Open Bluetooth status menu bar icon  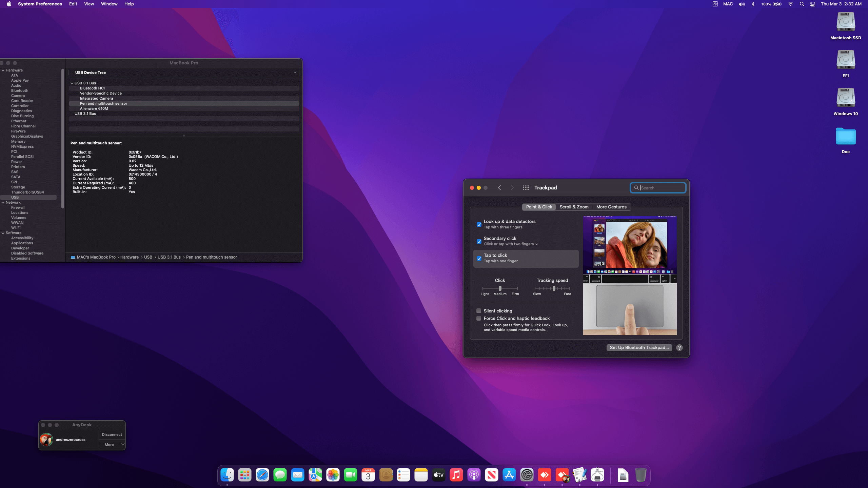(753, 4)
